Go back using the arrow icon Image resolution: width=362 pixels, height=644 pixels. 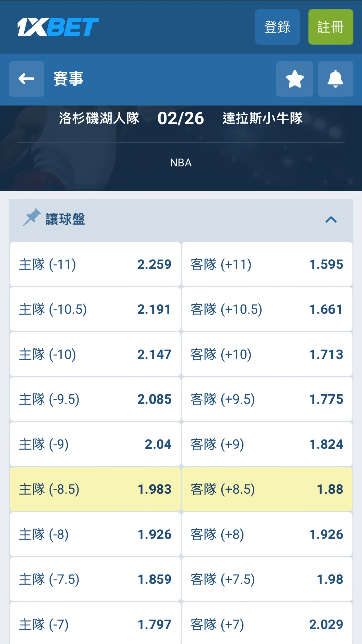26,79
